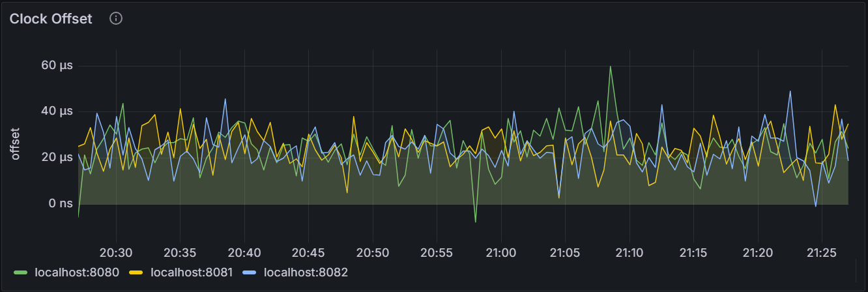Viewport: 868px width, 292px height.
Task: Click the 20 µs y-axis label
Action: pyautogui.click(x=57, y=158)
